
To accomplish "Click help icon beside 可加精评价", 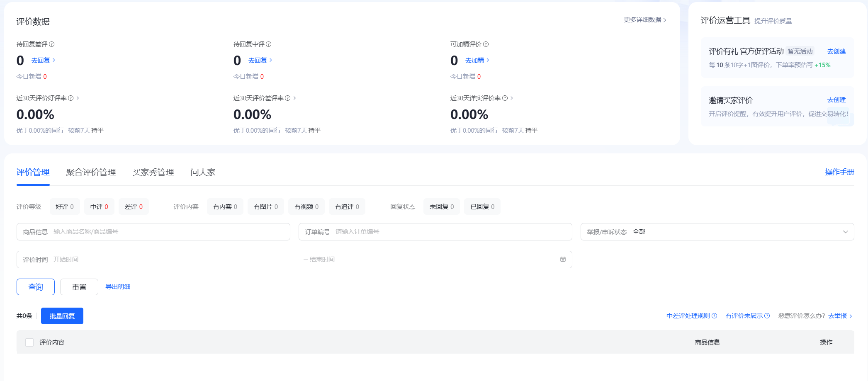I will tap(486, 44).
